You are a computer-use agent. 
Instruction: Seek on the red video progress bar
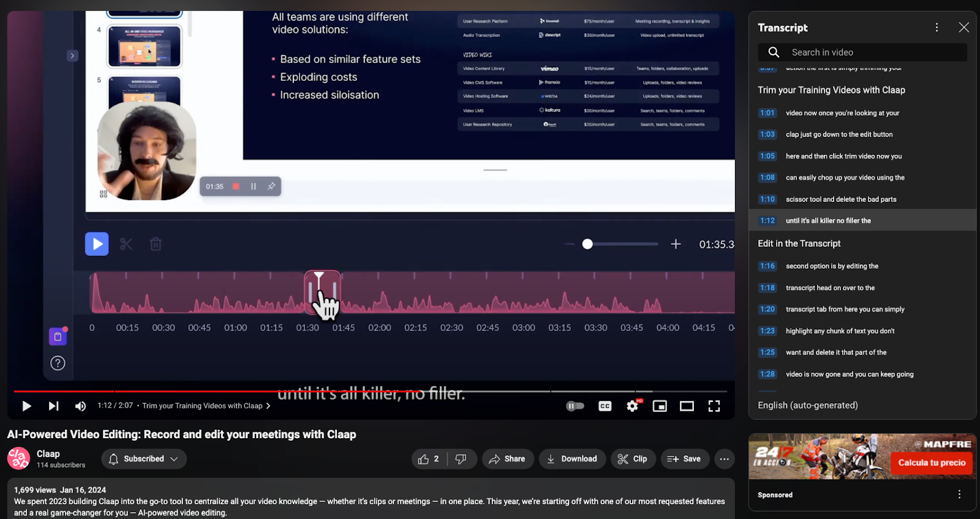pos(370,391)
